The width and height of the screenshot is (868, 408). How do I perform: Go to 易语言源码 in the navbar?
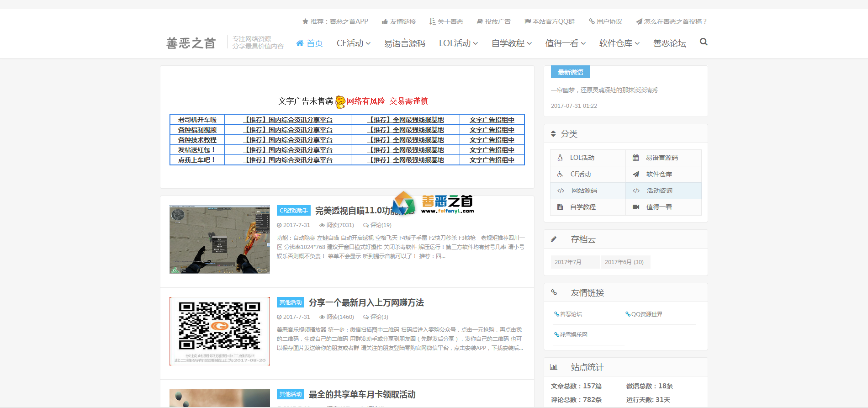coord(404,43)
